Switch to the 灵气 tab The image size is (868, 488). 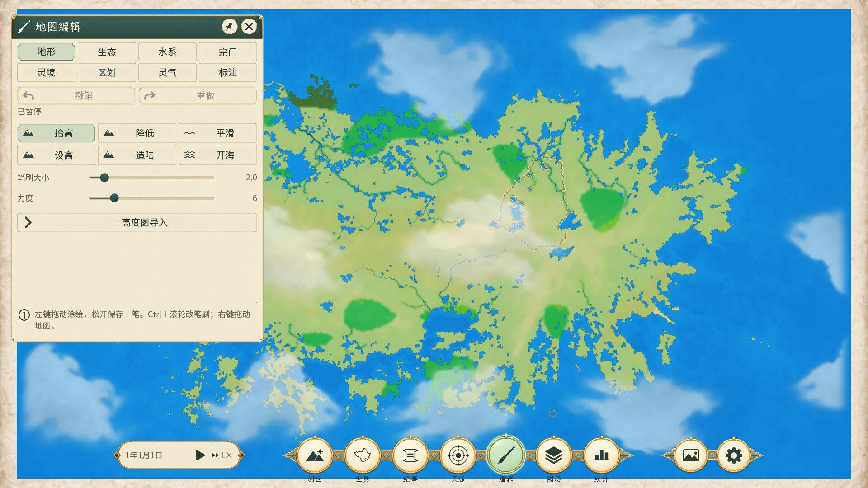(167, 72)
